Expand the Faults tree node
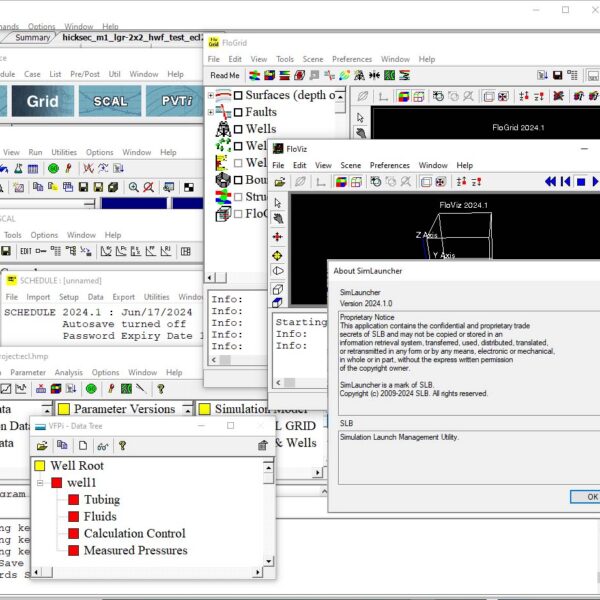Image resolution: width=600 pixels, height=600 pixels. click(x=210, y=112)
